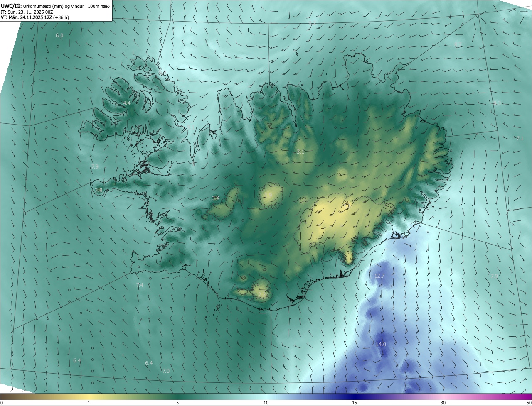This screenshot has height=406, width=532.
Task: Click the 3.4 value beside the glacier
Action: [216, 198]
